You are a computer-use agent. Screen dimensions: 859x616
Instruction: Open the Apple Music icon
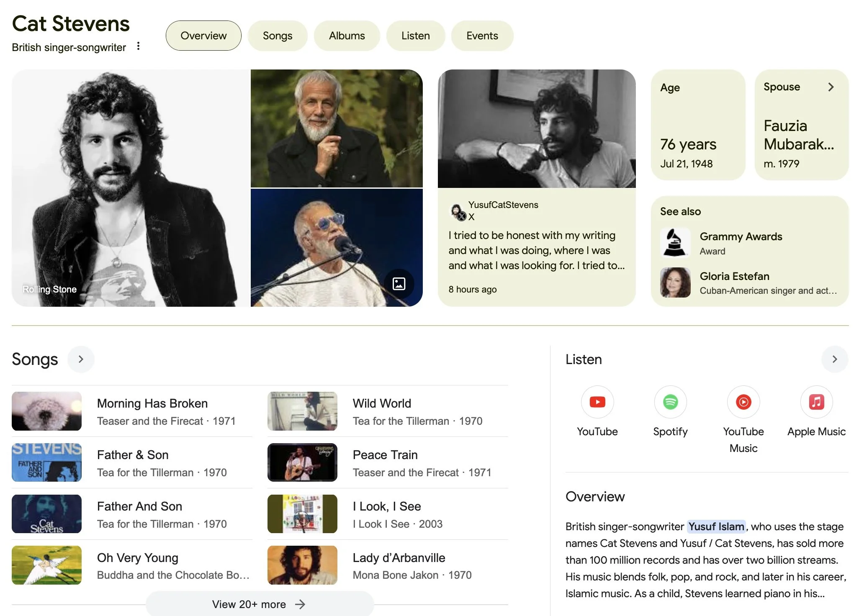point(816,402)
